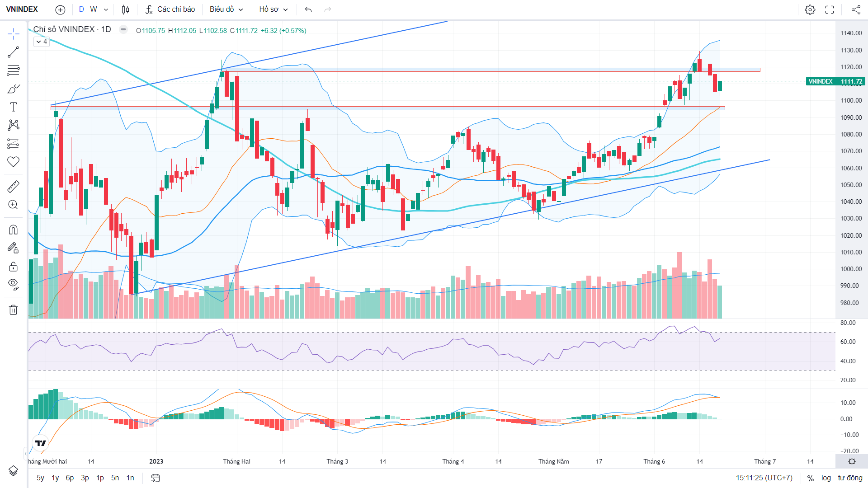Enter fullscreen mode

click(830, 9)
